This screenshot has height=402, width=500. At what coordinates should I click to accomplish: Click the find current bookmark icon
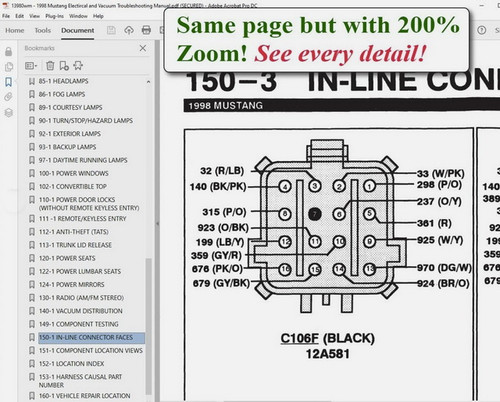tap(78, 66)
